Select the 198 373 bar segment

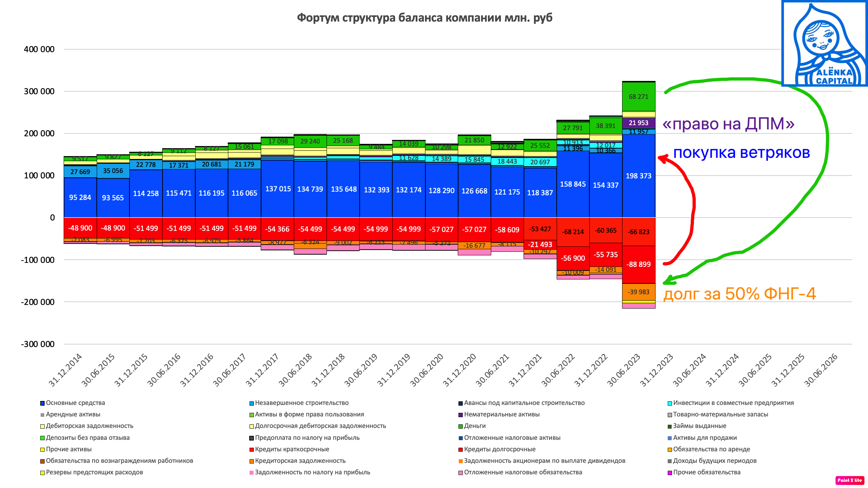[x=638, y=176]
